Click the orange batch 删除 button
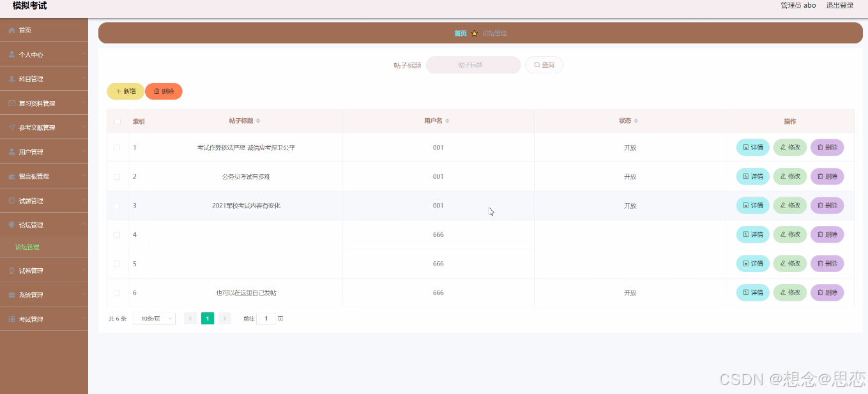 [x=164, y=91]
